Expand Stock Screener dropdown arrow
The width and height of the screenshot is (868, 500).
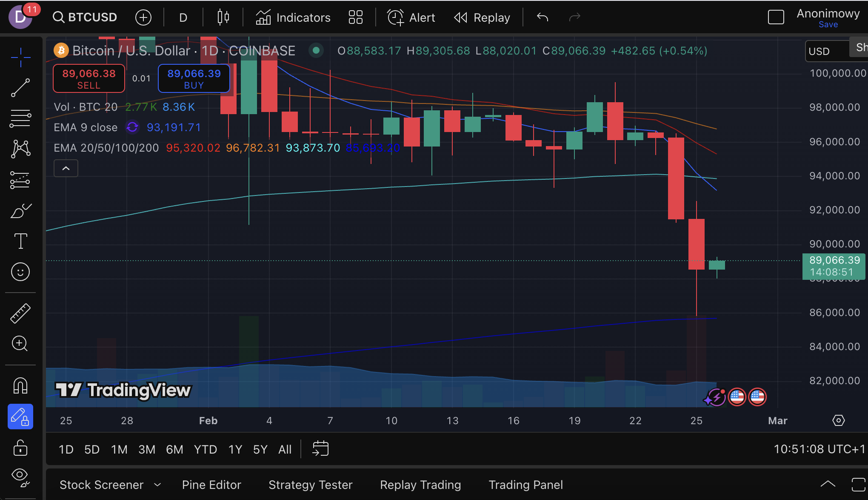(x=157, y=485)
